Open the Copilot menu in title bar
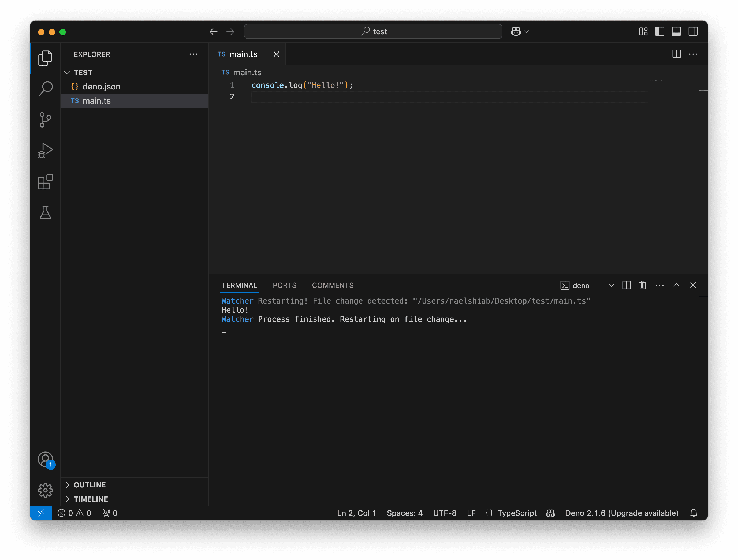 (520, 31)
